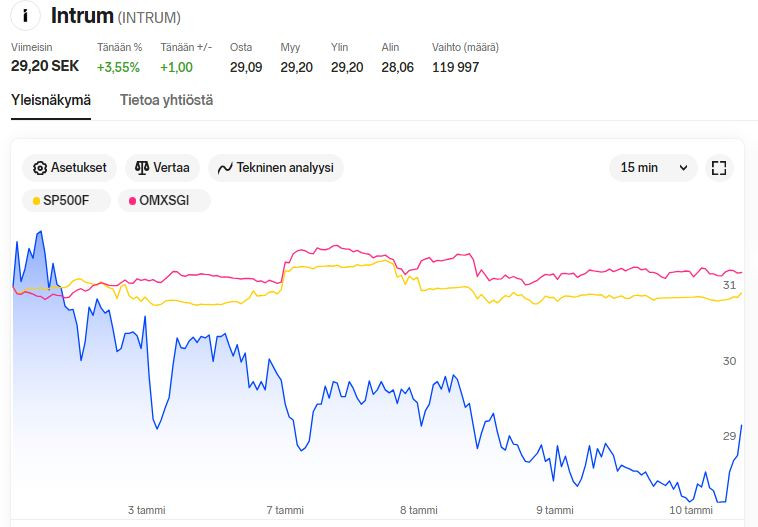Toggle the OMXSGI comparison chip
The width and height of the screenshot is (758, 527).
pyautogui.click(x=164, y=200)
